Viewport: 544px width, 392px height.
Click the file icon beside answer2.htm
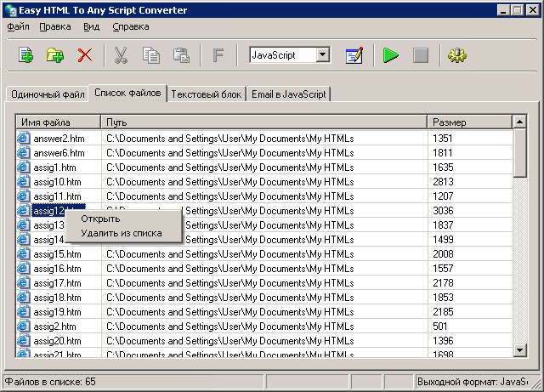coord(23,139)
